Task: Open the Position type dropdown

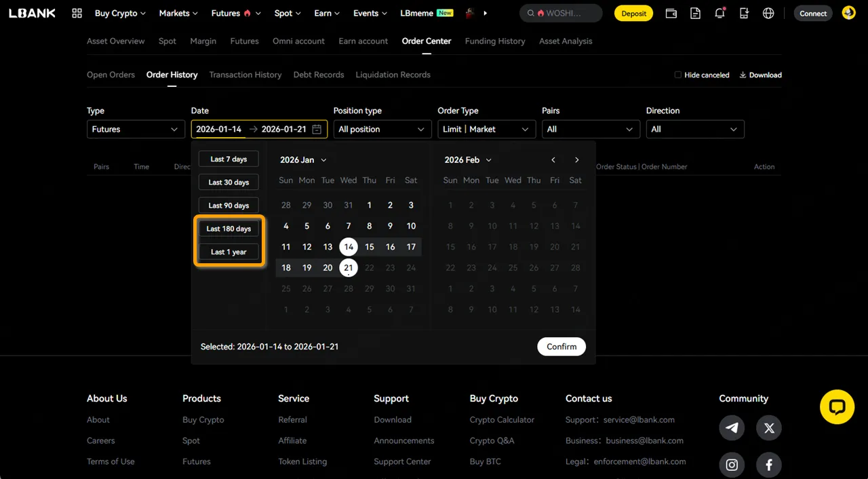Action: tap(382, 130)
